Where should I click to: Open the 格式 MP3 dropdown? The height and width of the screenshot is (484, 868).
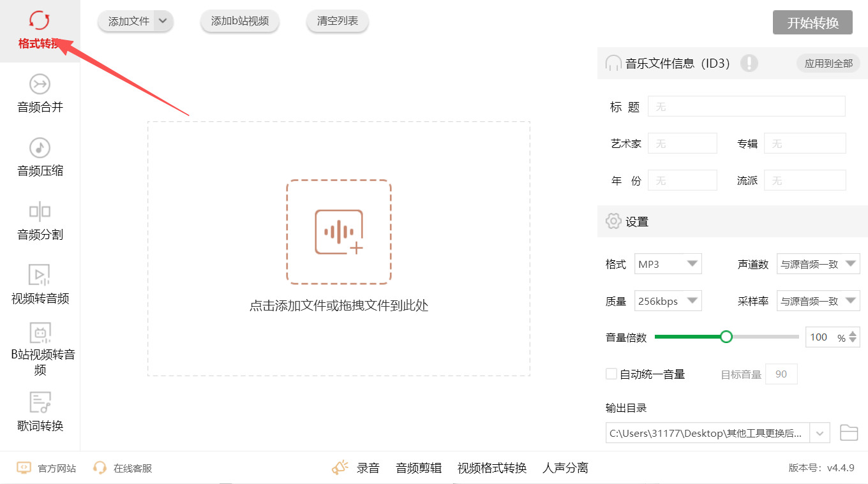(x=668, y=264)
